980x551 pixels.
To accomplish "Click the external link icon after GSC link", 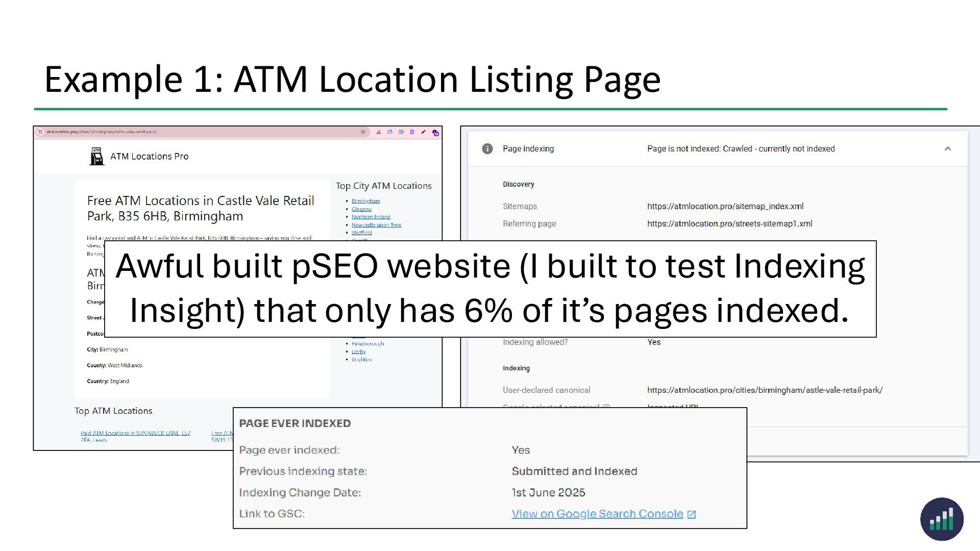I will point(692,515).
